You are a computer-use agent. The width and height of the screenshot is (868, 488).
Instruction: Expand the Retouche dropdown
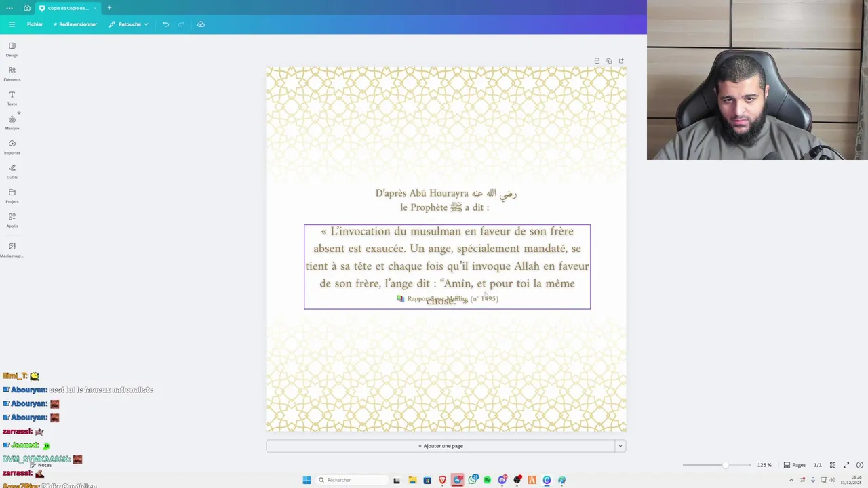[129, 24]
